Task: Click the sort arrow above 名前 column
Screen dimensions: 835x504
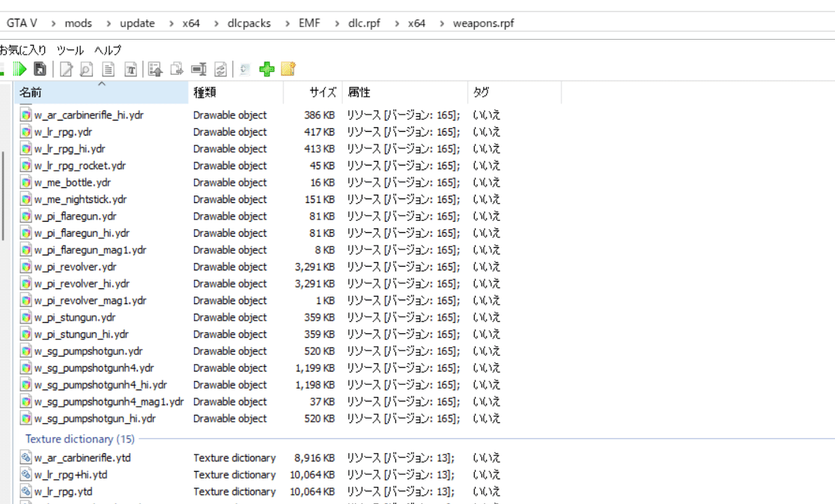Action: (x=102, y=84)
